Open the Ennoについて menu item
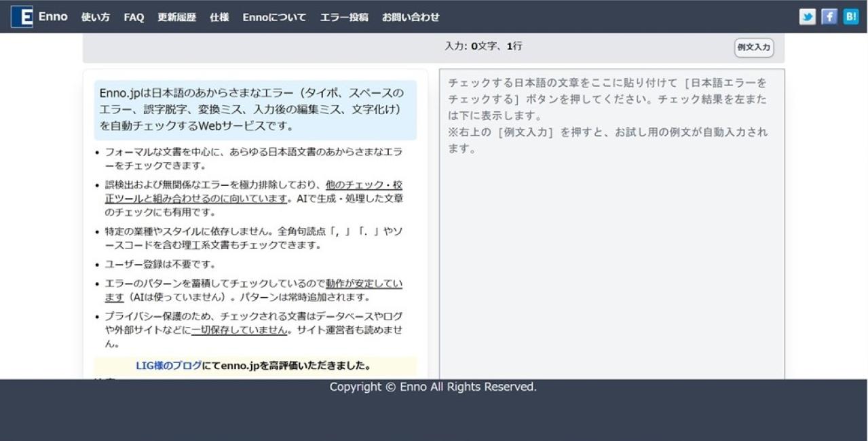 [274, 17]
